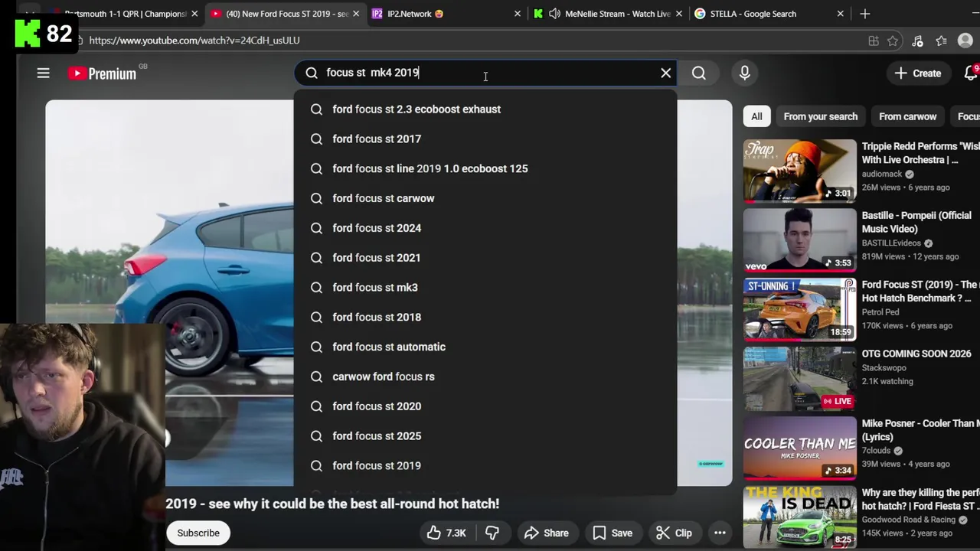Close the MeNellie Stream tab

point(678,14)
